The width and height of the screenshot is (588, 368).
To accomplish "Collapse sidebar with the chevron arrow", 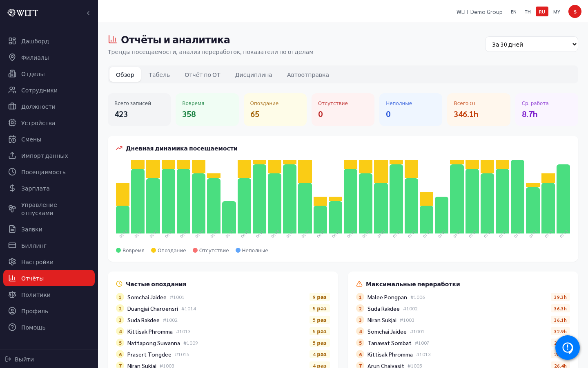I will tap(88, 13).
